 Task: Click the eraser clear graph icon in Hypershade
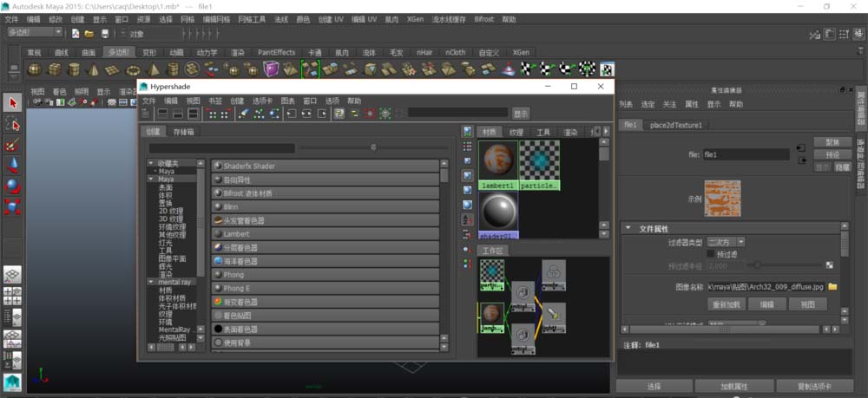coord(244,114)
